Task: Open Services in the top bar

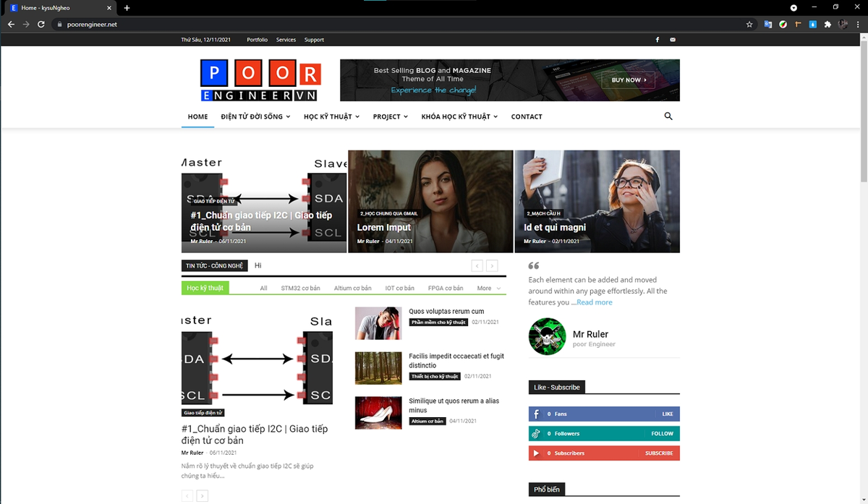Action: 286,40
